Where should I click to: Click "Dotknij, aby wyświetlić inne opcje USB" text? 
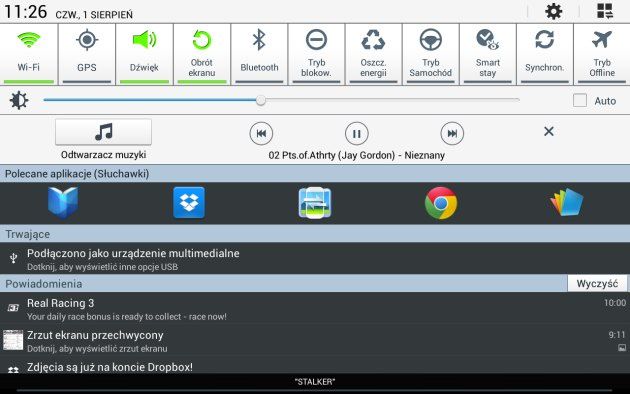point(102,267)
